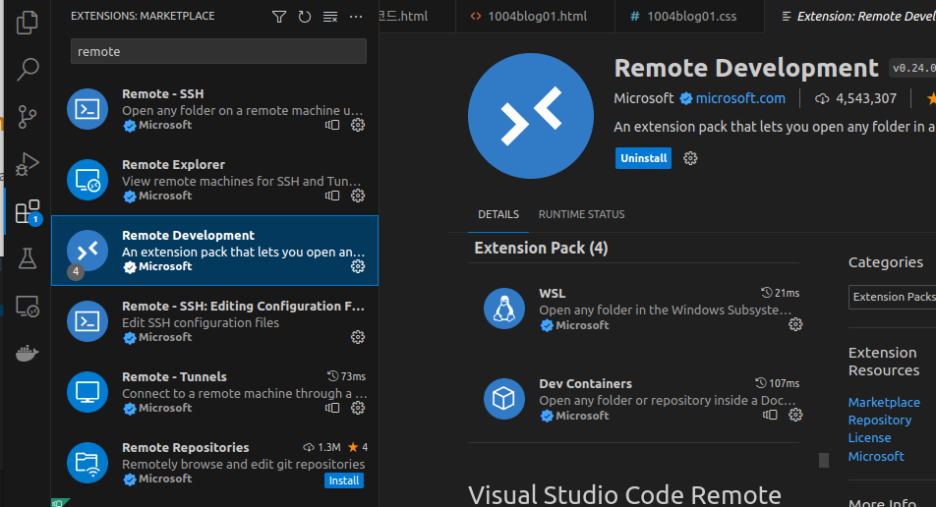The height and width of the screenshot is (507, 936).
Task: Click remote indicator icon next to Remote - Tunnels gear
Action: [332, 408]
